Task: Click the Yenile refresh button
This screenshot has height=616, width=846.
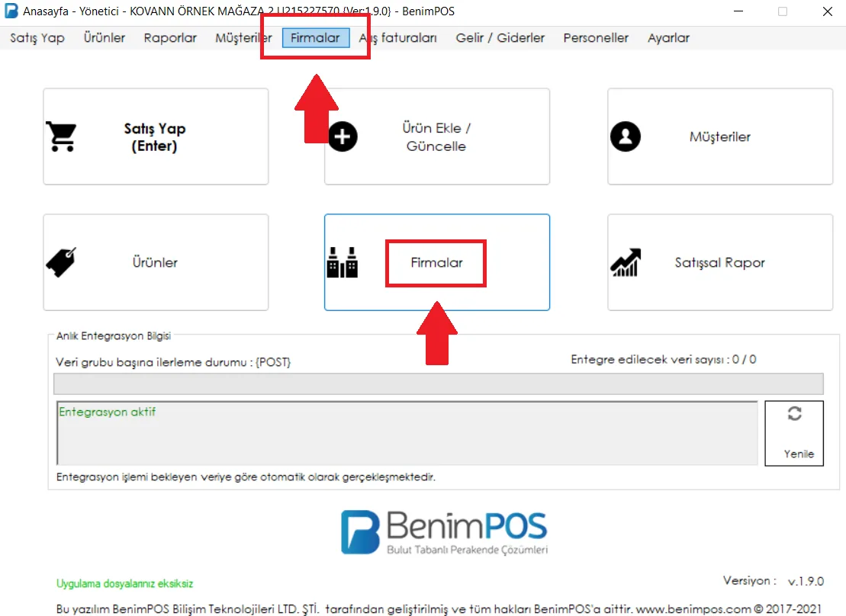Action: [x=794, y=433]
